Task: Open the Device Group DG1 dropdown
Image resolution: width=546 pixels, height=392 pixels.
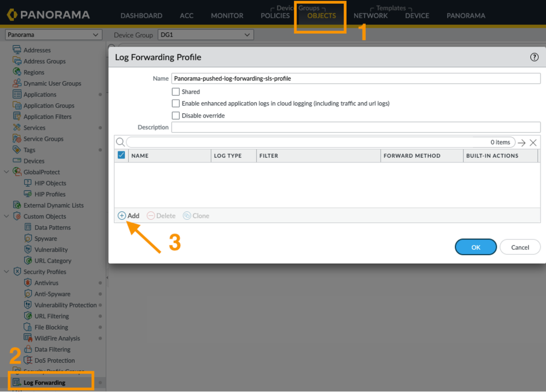Action: click(x=205, y=35)
